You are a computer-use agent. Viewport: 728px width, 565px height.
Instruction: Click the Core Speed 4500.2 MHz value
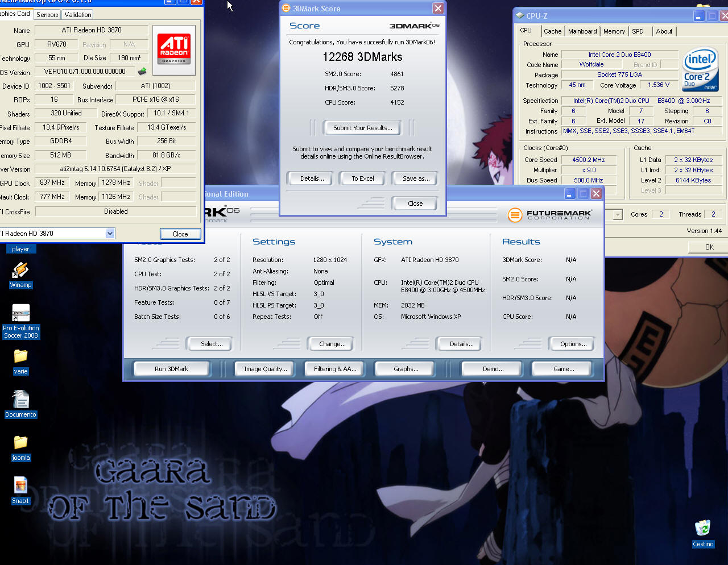(589, 160)
